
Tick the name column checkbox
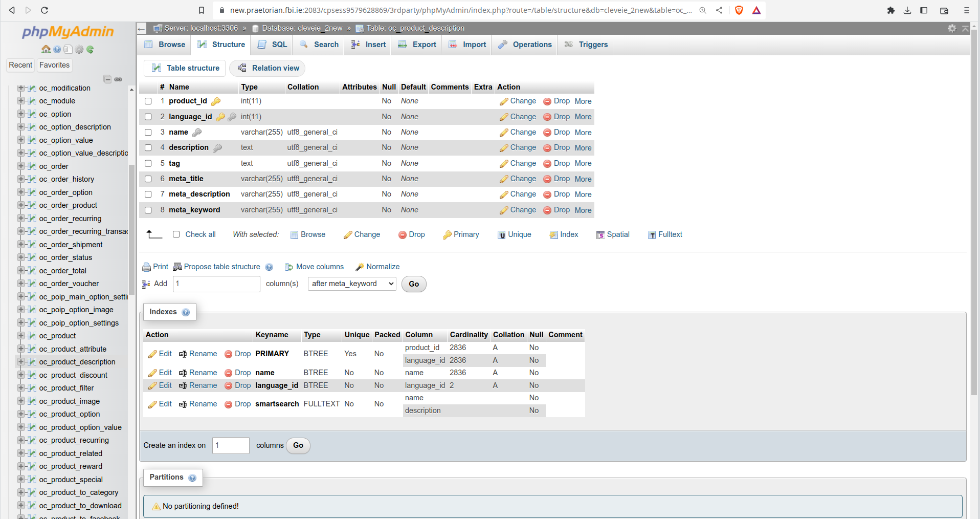pyautogui.click(x=148, y=132)
